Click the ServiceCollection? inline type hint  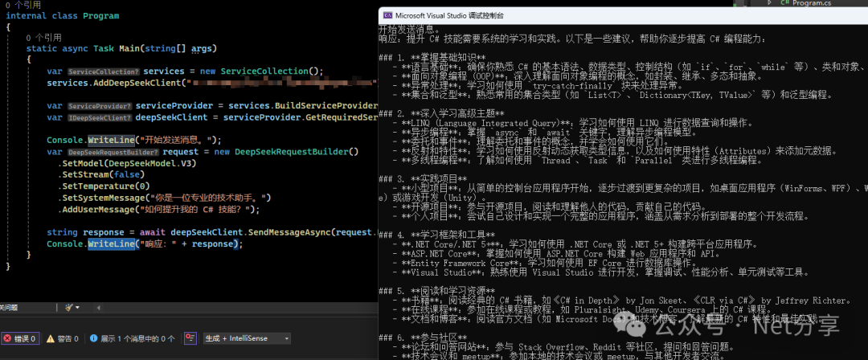click(x=104, y=72)
